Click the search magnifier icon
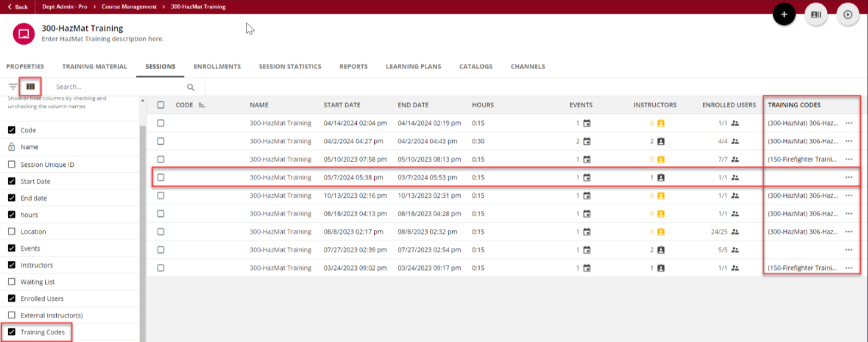 point(191,87)
